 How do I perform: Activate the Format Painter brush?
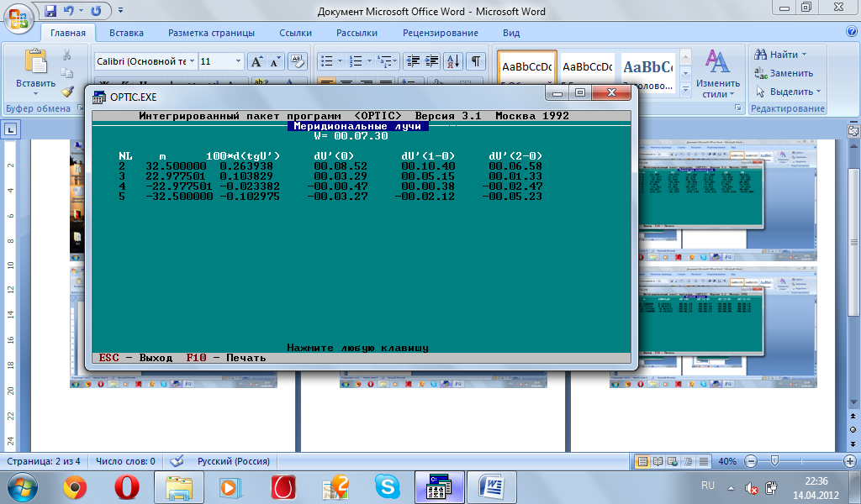tap(67, 92)
